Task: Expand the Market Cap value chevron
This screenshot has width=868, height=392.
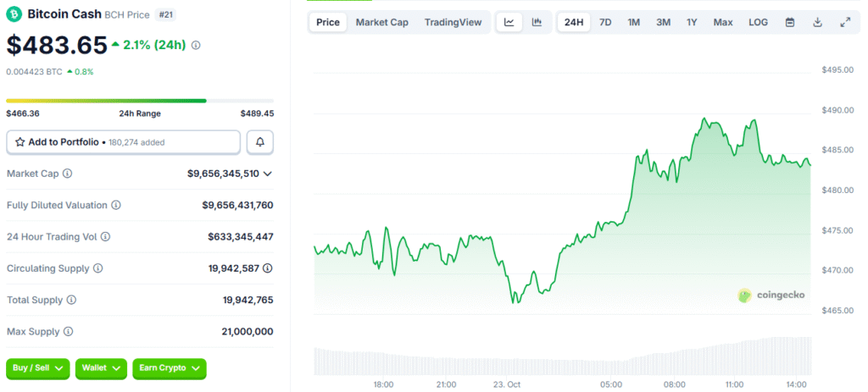Action: (x=268, y=174)
